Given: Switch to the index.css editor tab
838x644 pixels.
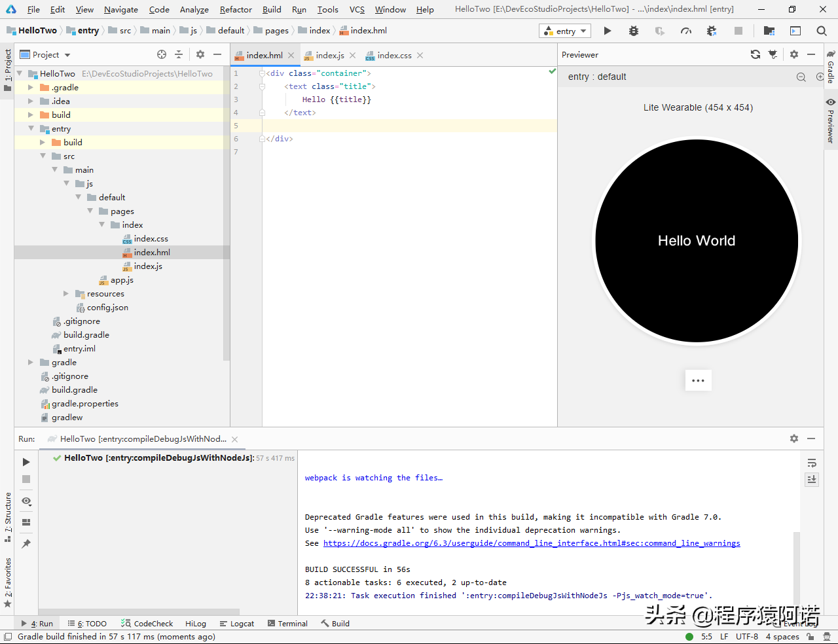Looking at the screenshot, I should [x=394, y=56].
